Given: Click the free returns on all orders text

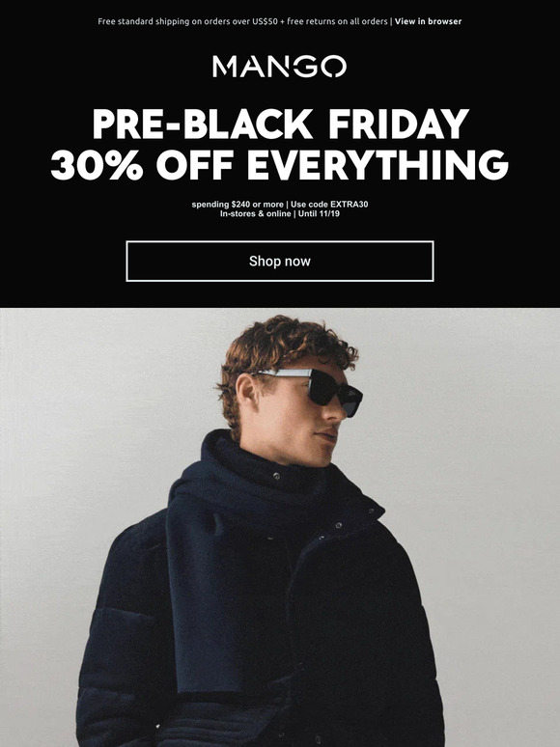Looking at the screenshot, I should 337,21.
